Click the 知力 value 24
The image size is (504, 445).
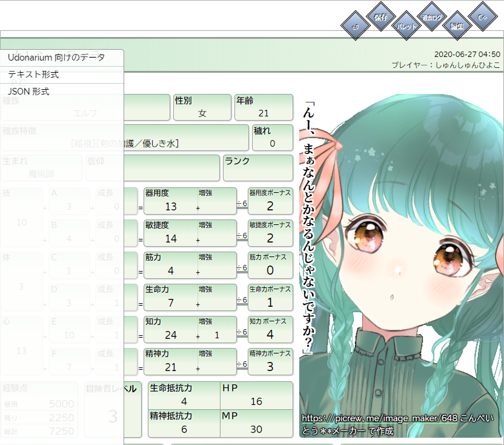tap(171, 335)
